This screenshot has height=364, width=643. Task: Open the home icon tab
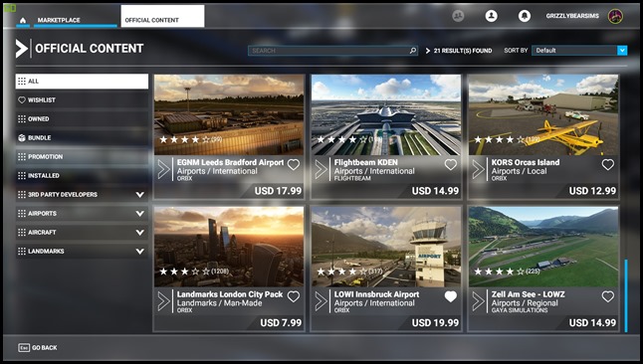click(x=23, y=20)
